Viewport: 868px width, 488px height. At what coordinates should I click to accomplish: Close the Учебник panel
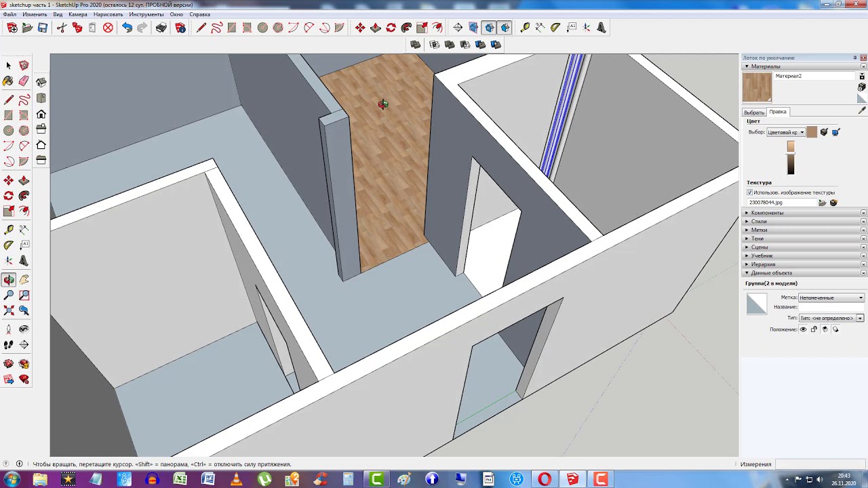click(x=863, y=256)
